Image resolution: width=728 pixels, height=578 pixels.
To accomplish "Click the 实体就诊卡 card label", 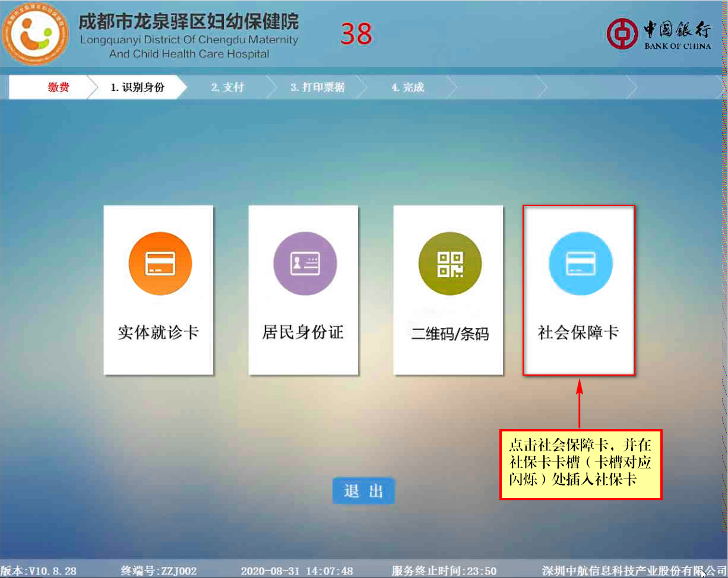I will (158, 332).
